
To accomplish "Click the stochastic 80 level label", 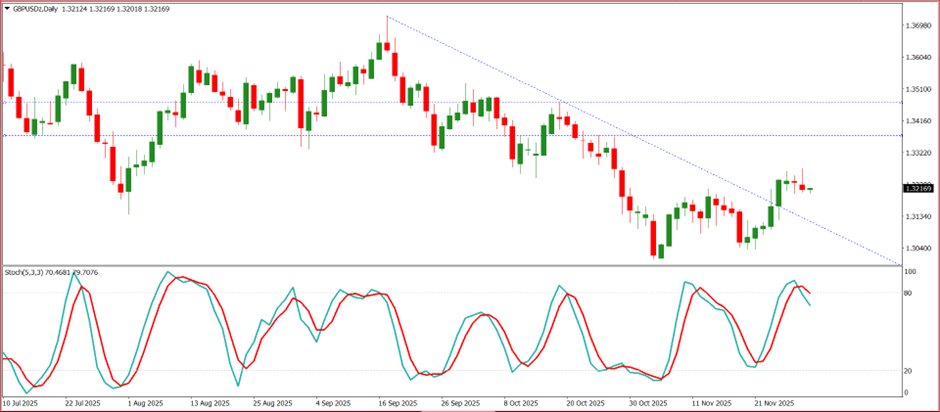I will (909, 293).
